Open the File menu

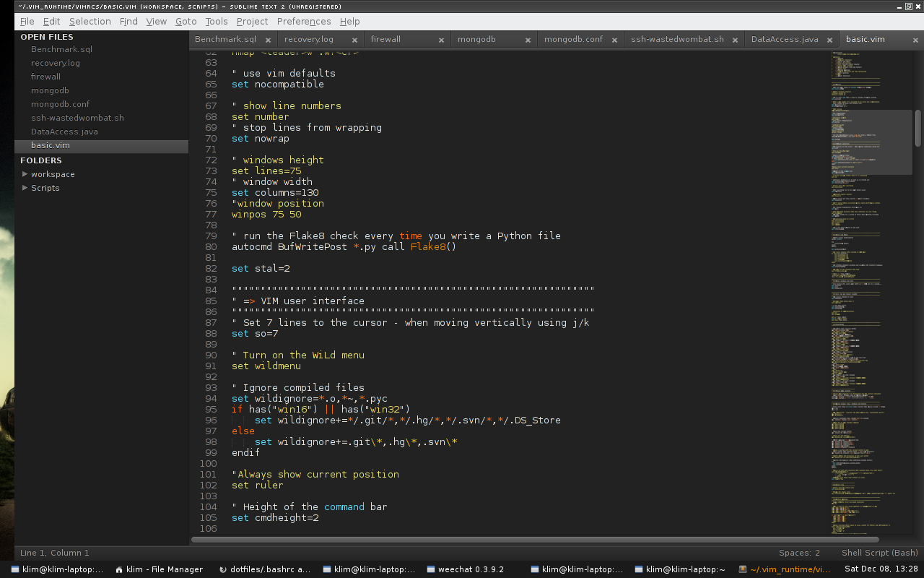pyautogui.click(x=27, y=22)
